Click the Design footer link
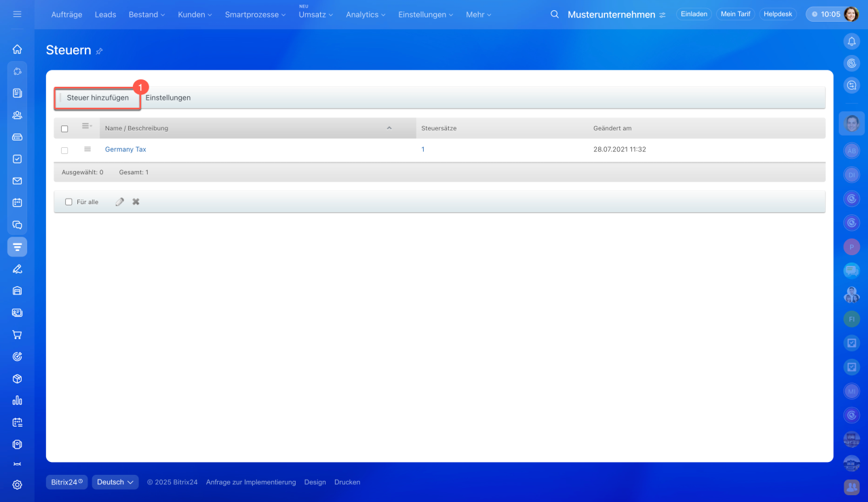The image size is (868, 502). coord(315,482)
